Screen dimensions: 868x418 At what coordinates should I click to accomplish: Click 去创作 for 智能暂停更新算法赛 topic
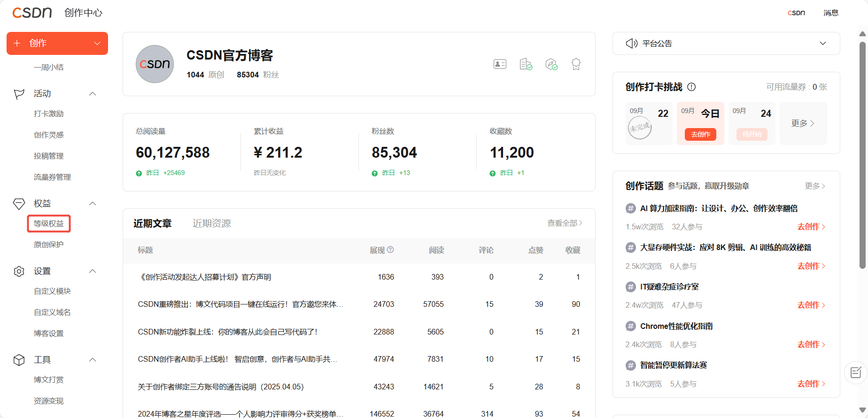pos(811,384)
